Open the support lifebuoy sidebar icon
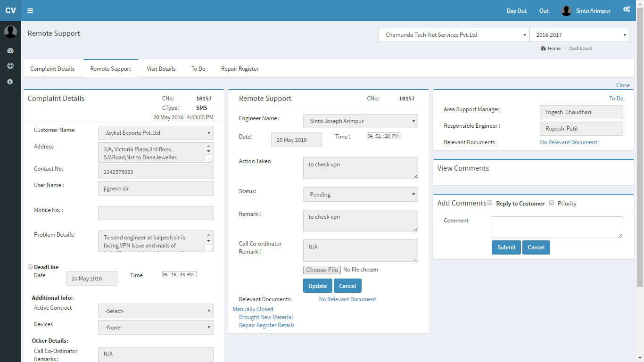 click(x=10, y=66)
